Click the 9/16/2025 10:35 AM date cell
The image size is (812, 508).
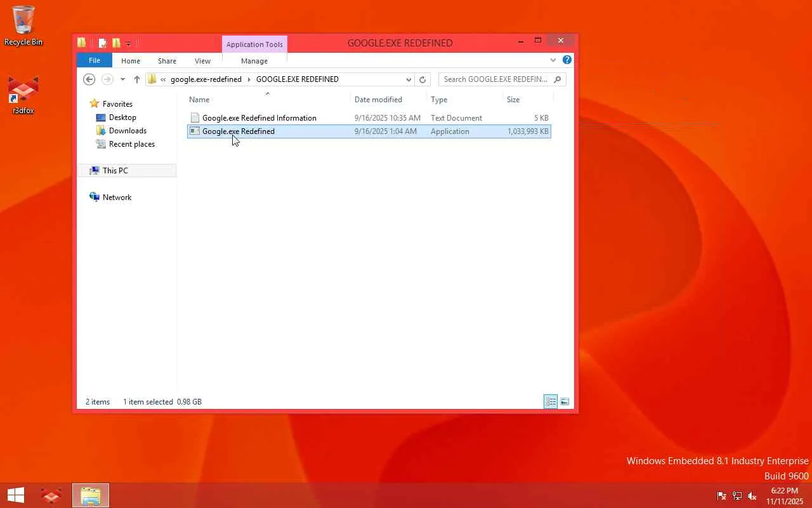(387, 118)
